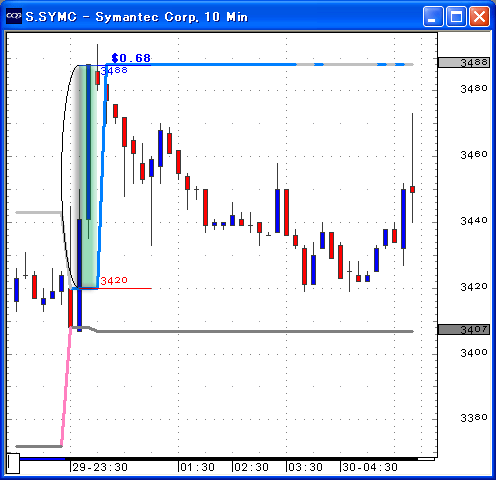Click the blue 3488 target label on chart
This screenshot has width=496, height=480.
[x=114, y=70]
